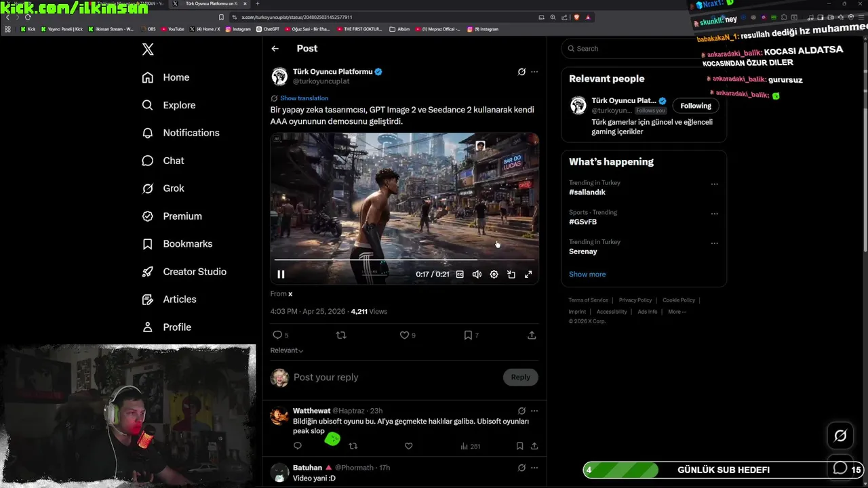Reply to the main post, 5 replies
The image size is (868, 488).
pos(280,335)
